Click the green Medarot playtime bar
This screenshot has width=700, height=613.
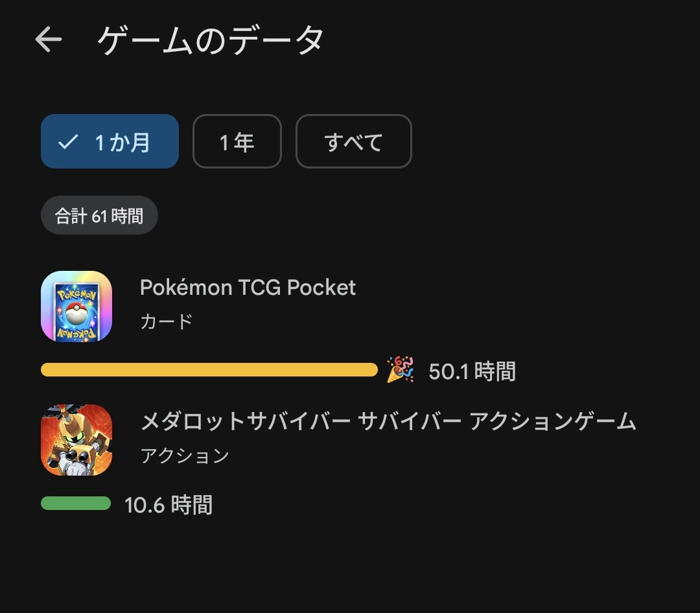tap(76, 503)
